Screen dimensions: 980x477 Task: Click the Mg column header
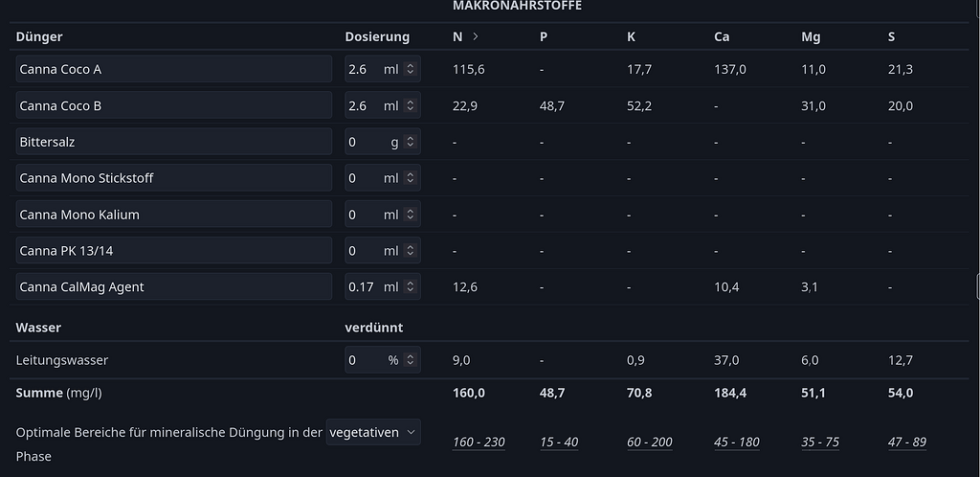[x=811, y=36]
